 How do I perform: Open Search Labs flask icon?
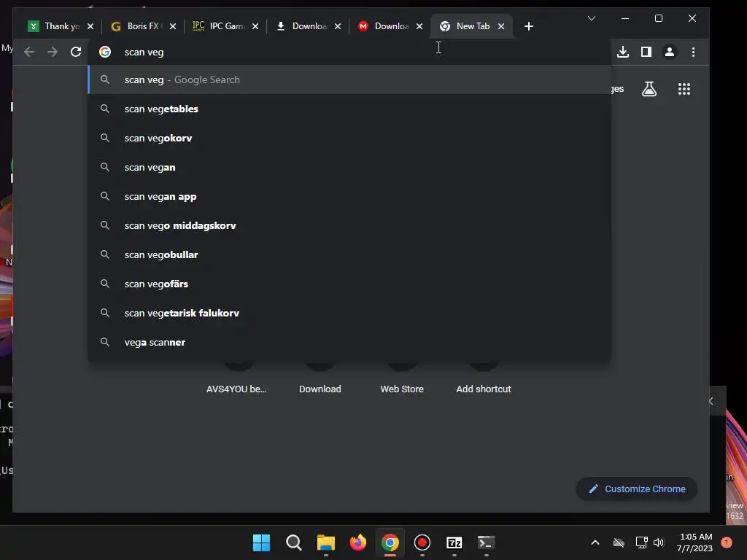click(649, 89)
